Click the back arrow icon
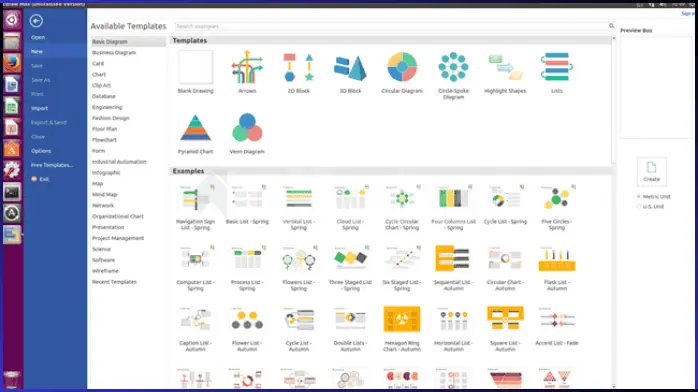This screenshot has height=392, width=698. pyautogui.click(x=36, y=20)
